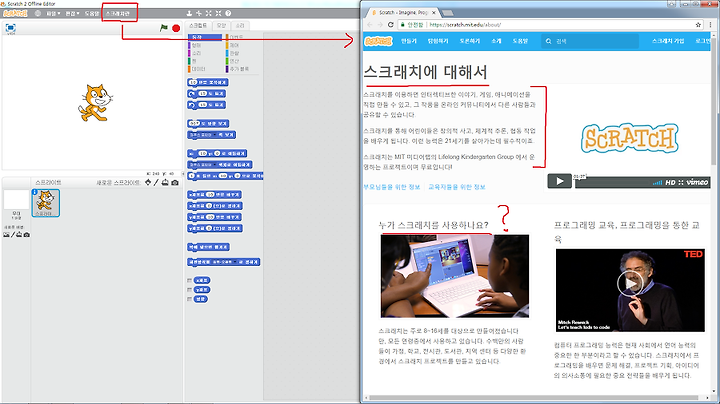720x404 pixels.
Task: Choose new sprite from library icon
Action: coord(148,182)
